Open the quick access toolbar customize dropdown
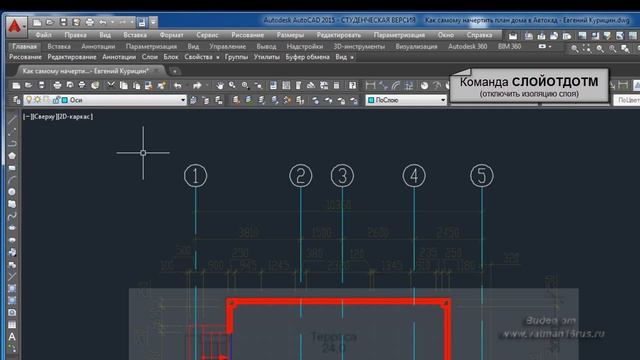The width and height of the screenshot is (640, 360). click(x=153, y=22)
